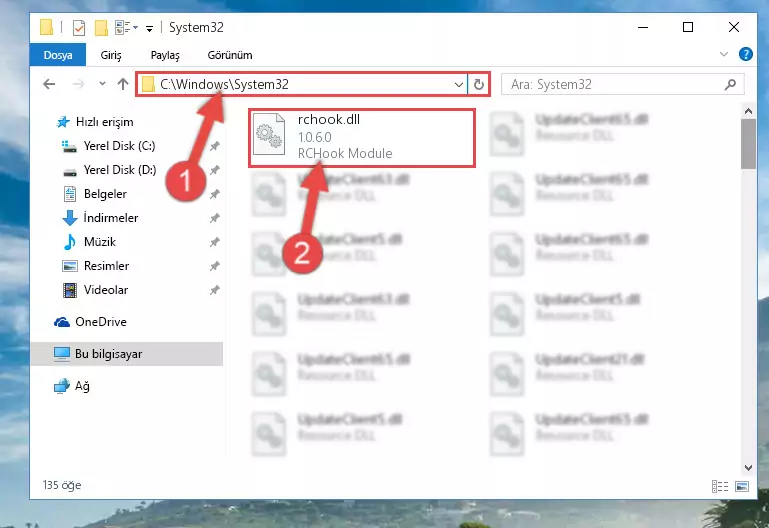This screenshot has height=528, width=769.
Task: Click the address bar showing C:\Windows\System32
Action: coord(301,84)
